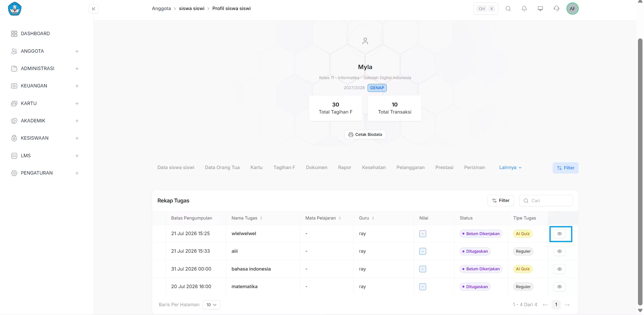Image resolution: width=644 pixels, height=315 pixels.
Task: Open the notifications bell
Action: 524,9
